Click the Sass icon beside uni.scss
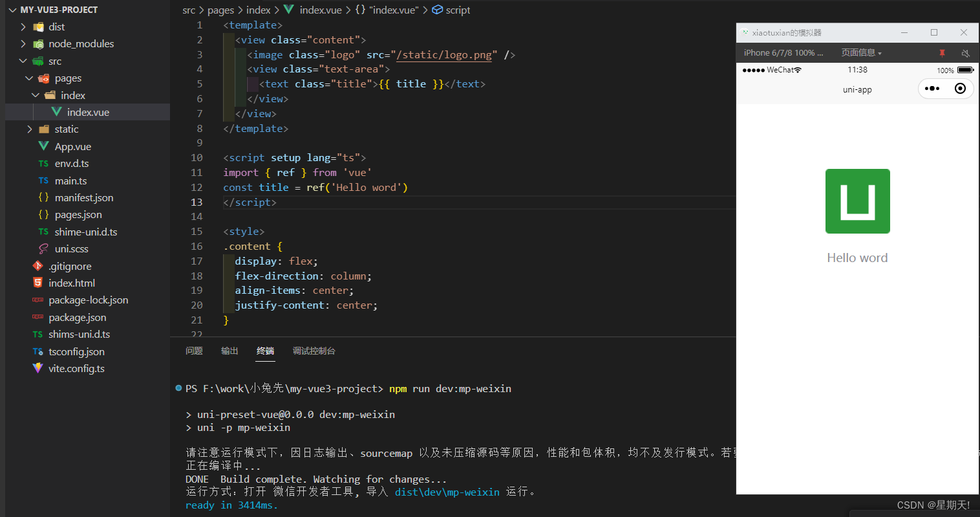 pos(43,248)
